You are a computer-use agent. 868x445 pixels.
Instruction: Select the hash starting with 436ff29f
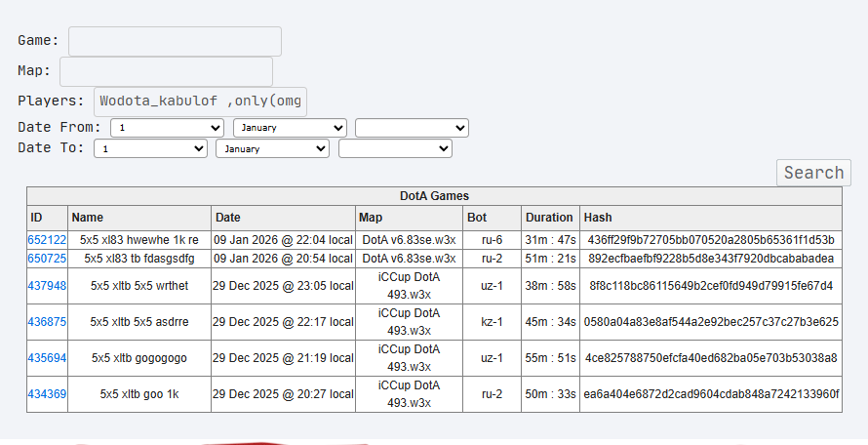[710, 240]
